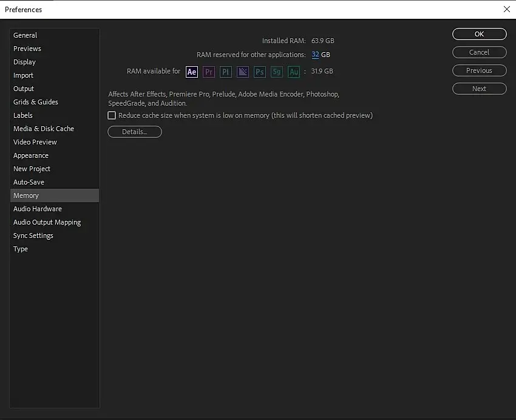Go to Next preferences page
Screen dimensions: 516x420
(x=479, y=89)
